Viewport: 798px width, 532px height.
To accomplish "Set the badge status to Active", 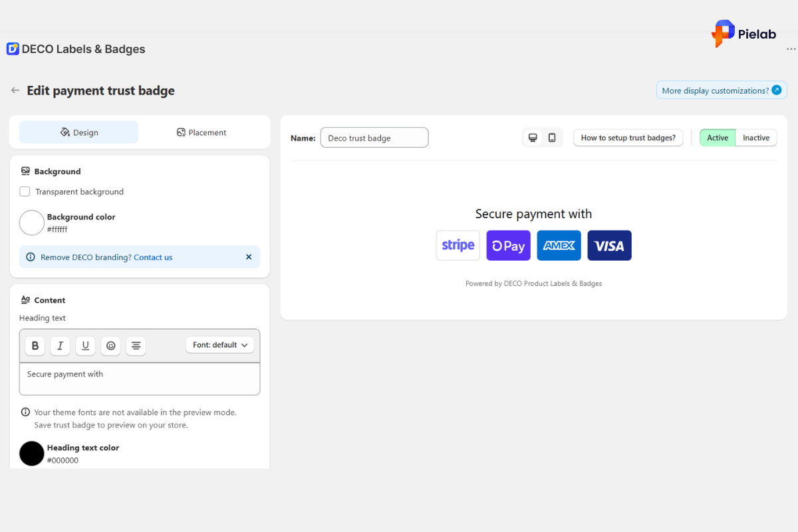I will pyautogui.click(x=718, y=138).
